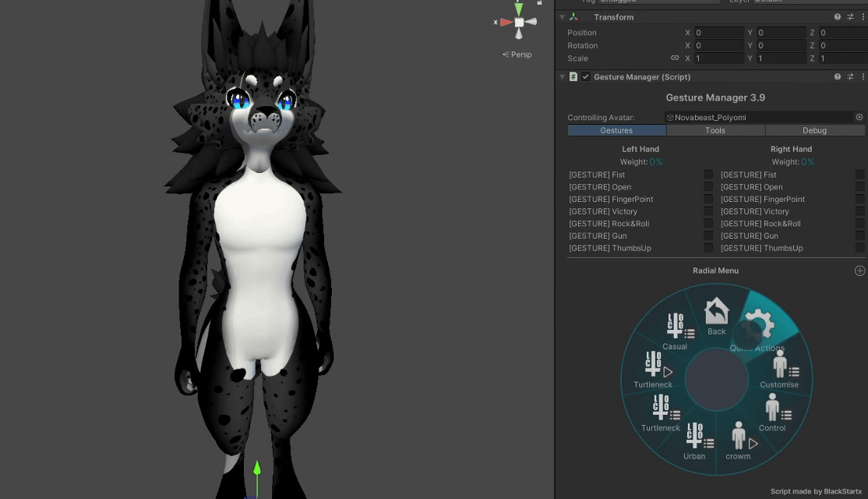Image resolution: width=868 pixels, height=499 pixels.
Task: Open the Control radial submenu
Action: pos(775,412)
